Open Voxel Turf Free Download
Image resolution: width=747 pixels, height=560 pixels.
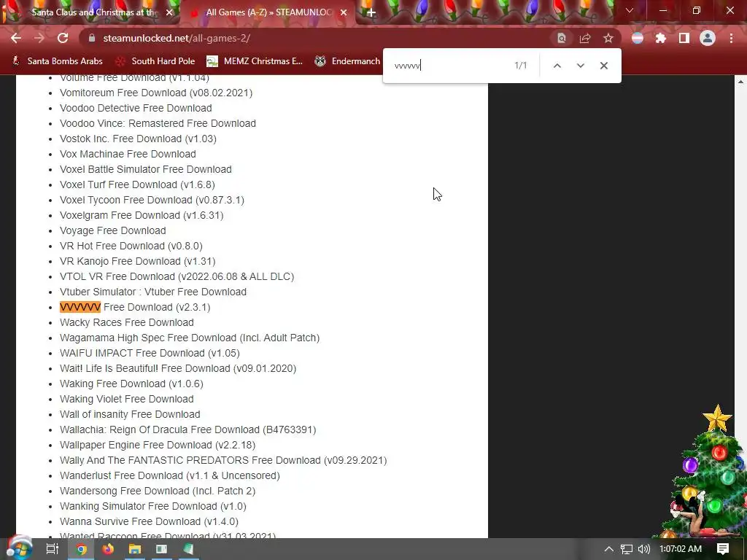pos(137,184)
